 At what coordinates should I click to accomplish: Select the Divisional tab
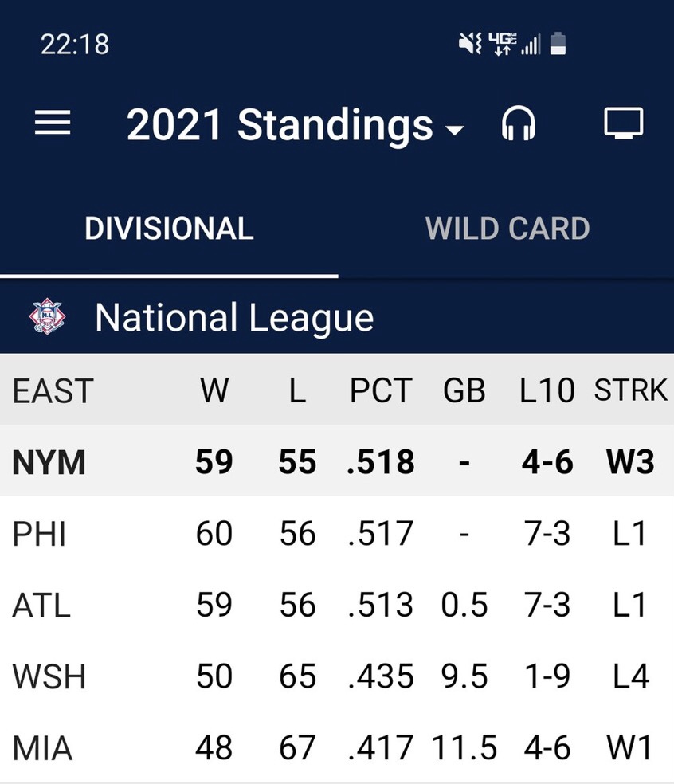pos(169,229)
